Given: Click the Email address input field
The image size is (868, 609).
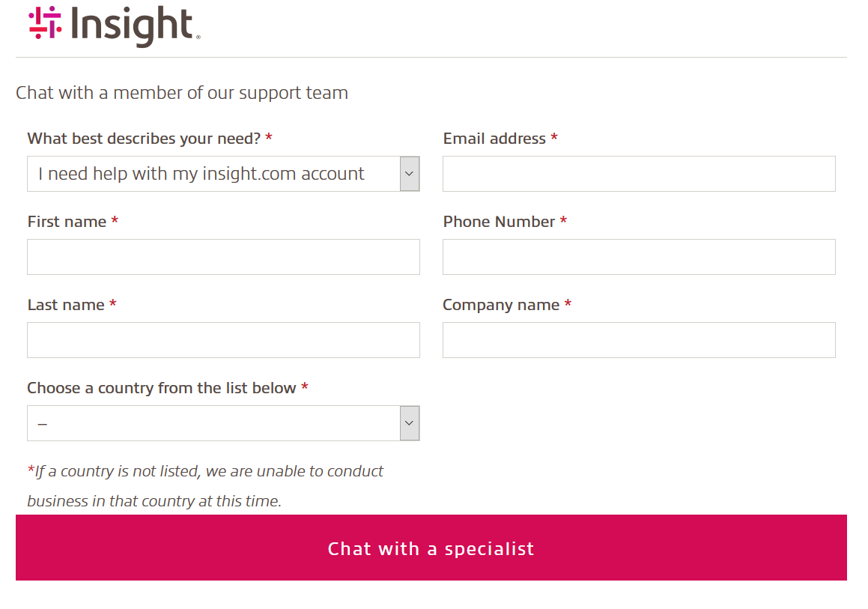Looking at the screenshot, I should (639, 174).
